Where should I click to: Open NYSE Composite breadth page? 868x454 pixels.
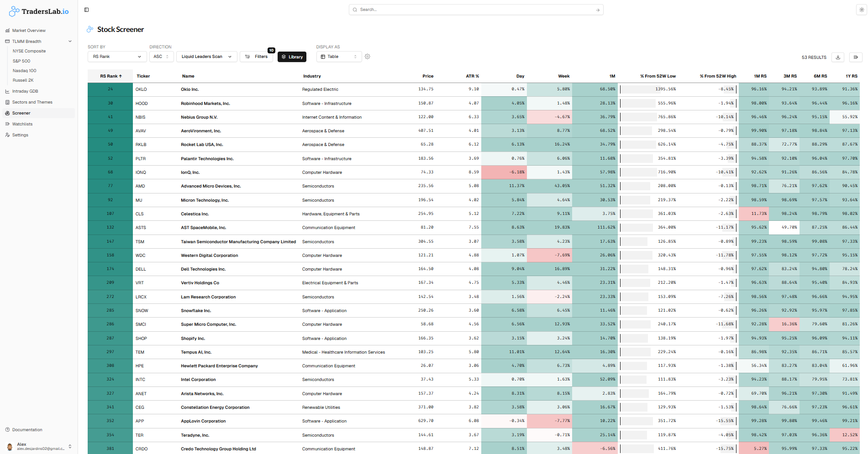click(29, 51)
